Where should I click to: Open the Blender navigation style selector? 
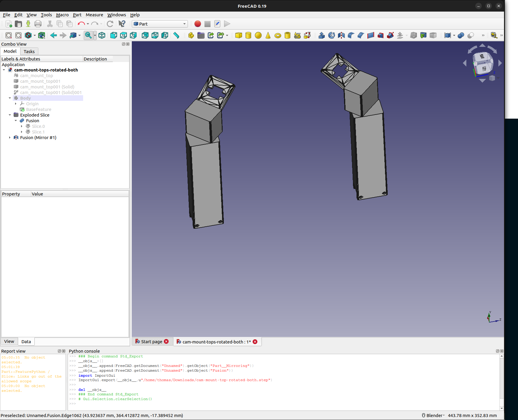point(434,416)
